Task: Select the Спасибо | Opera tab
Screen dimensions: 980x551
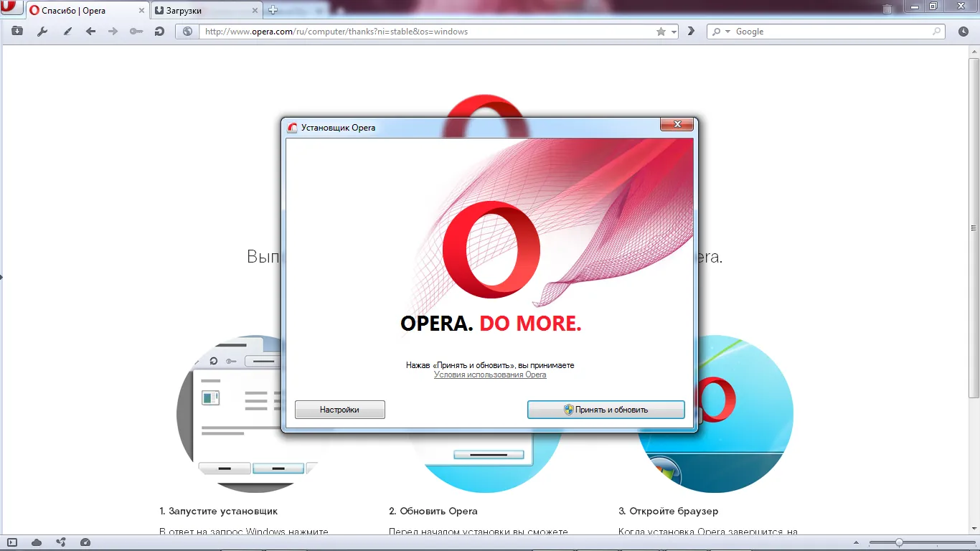Action: click(83, 11)
